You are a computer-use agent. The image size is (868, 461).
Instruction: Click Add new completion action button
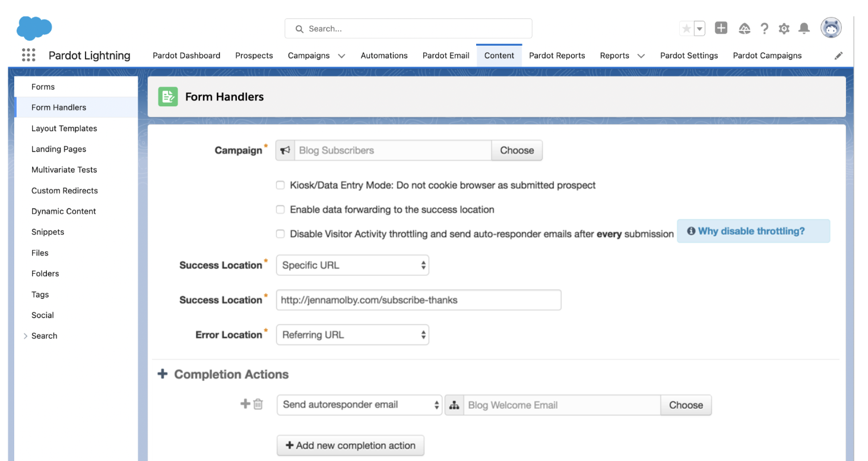[350, 446]
